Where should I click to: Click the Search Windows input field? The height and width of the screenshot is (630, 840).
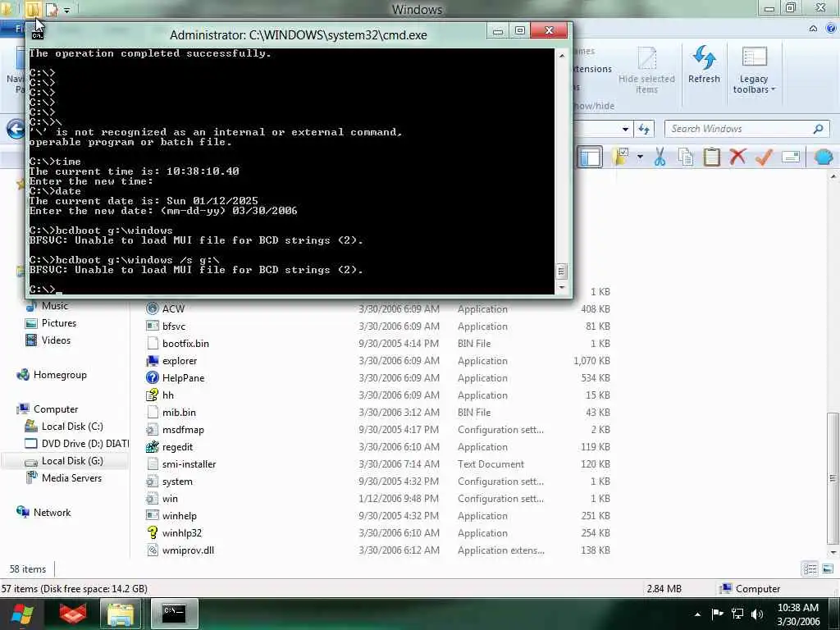(x=746, y=129)
